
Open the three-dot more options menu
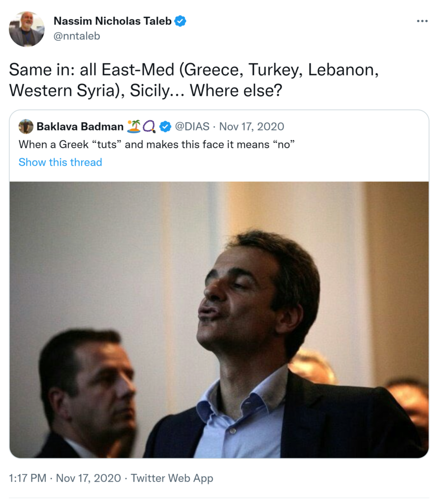point(422,21)
